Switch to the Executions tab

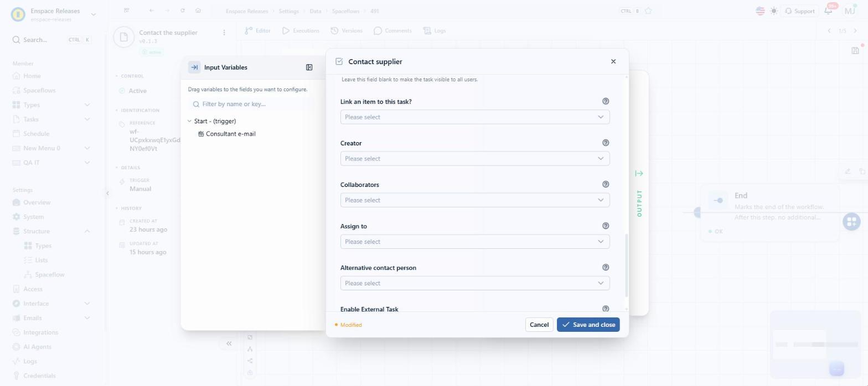[x=301, y=31]
